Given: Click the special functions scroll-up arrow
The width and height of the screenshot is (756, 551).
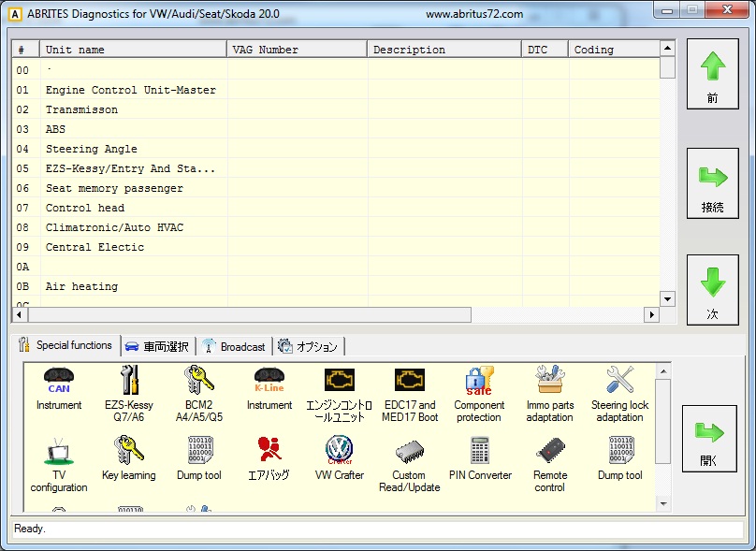Looking at the screenshot, I should [663, 371].
